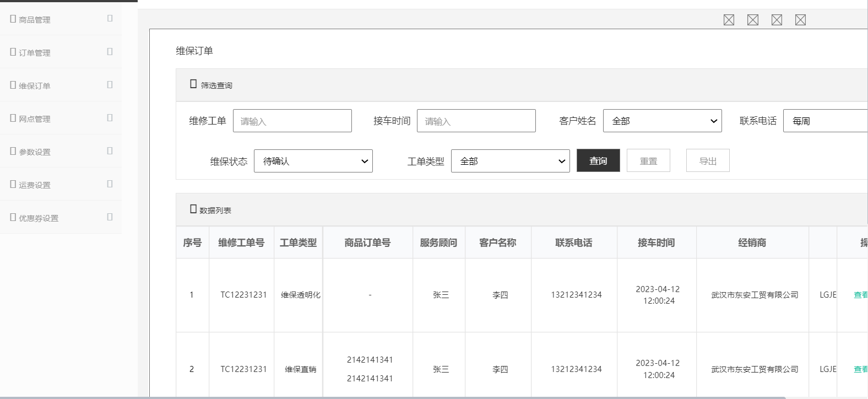Expand the 网点管理 submenu arrow
Viewport: 868px width, 399px height.
pyautogui.click(x=110, y=117)
